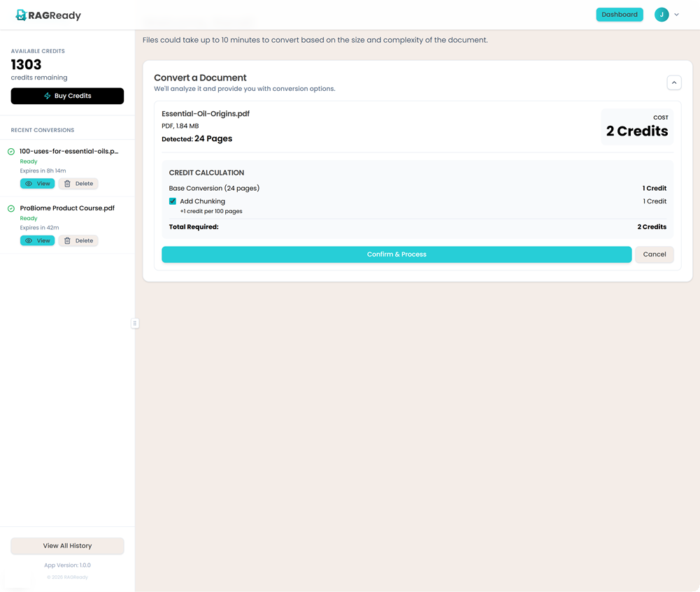Click eye icon for 100-uses-for-essential-oils conversion

pos(29,184)
